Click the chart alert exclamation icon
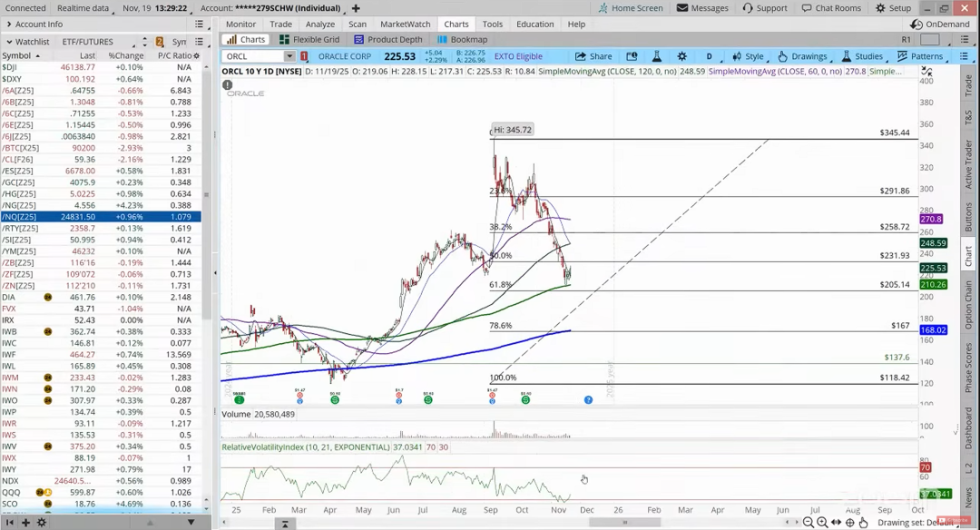 tap(228, 84)
